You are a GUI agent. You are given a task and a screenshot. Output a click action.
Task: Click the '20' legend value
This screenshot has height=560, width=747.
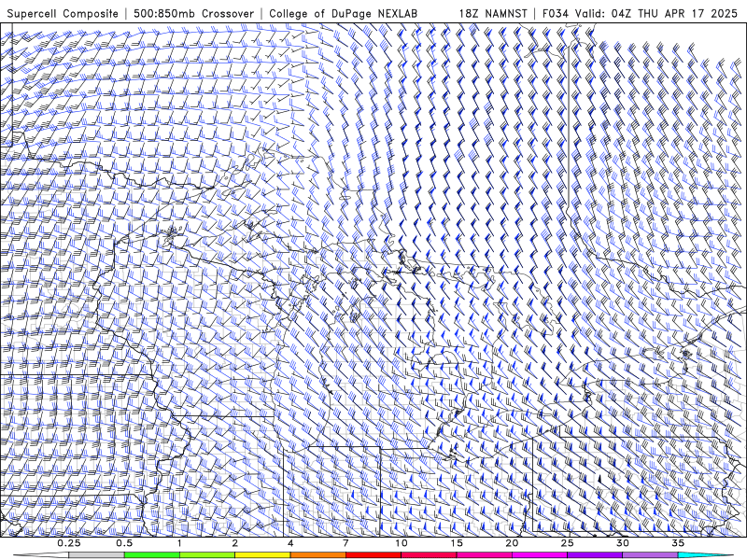point(512,543)
